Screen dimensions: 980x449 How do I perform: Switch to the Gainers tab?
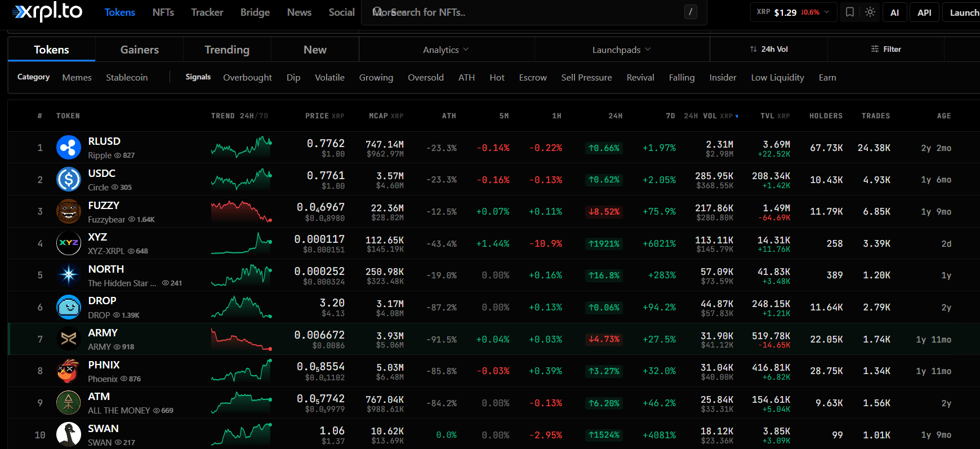point(140,50)
